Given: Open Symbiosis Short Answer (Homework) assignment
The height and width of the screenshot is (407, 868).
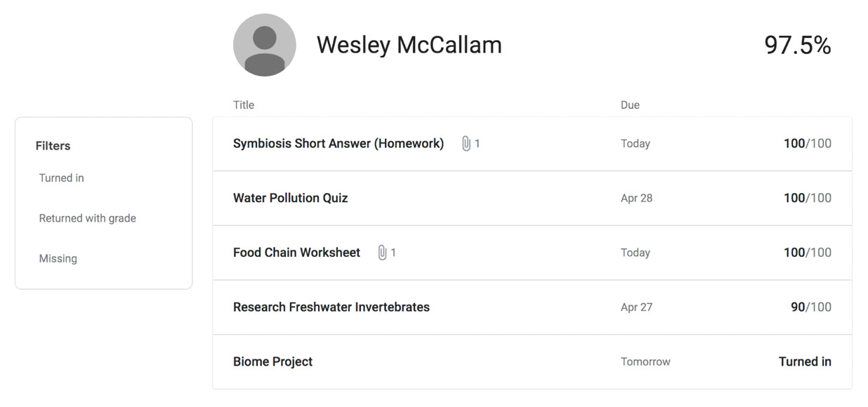Looking at the screenshot, I should click(338, 144).
